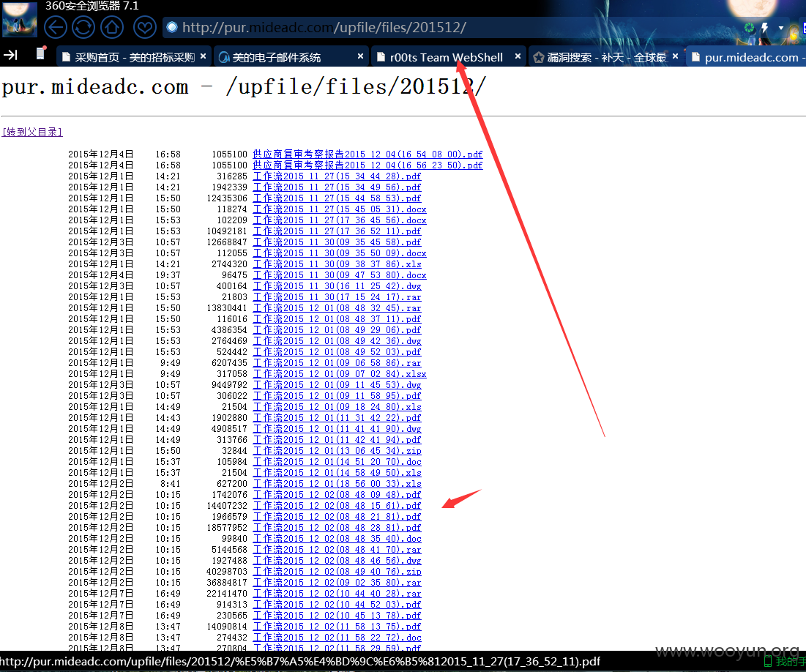Click the page refresh button
This screenshot has width=806, height=672.
(x=83, y=27)
